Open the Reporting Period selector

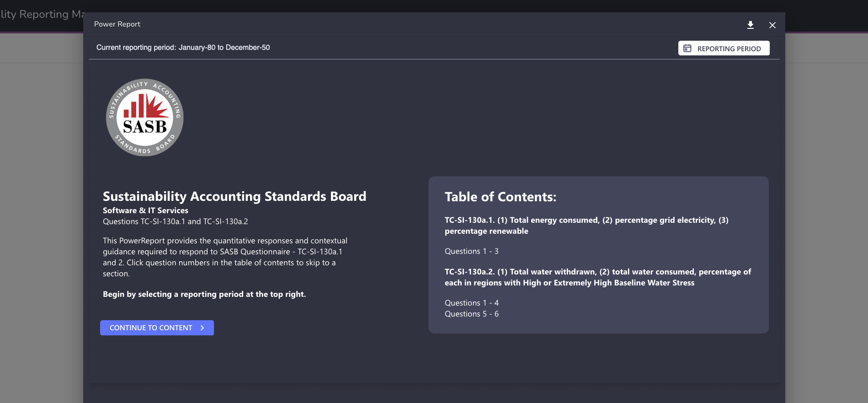click(x=724, y=48)
